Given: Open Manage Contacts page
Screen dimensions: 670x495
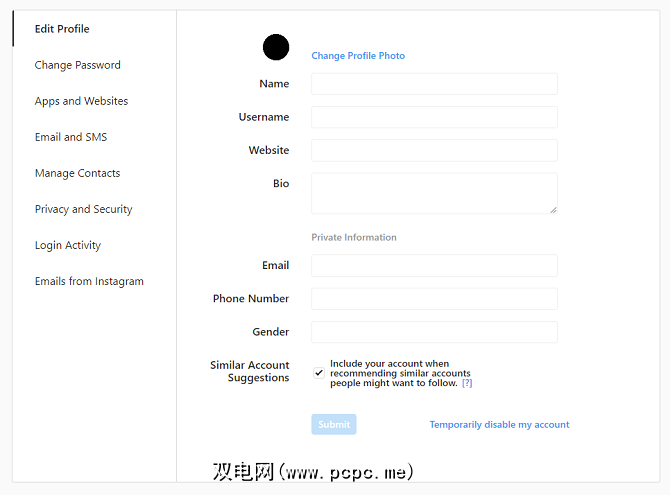Looking at the screenshot, I should point(77,173).
